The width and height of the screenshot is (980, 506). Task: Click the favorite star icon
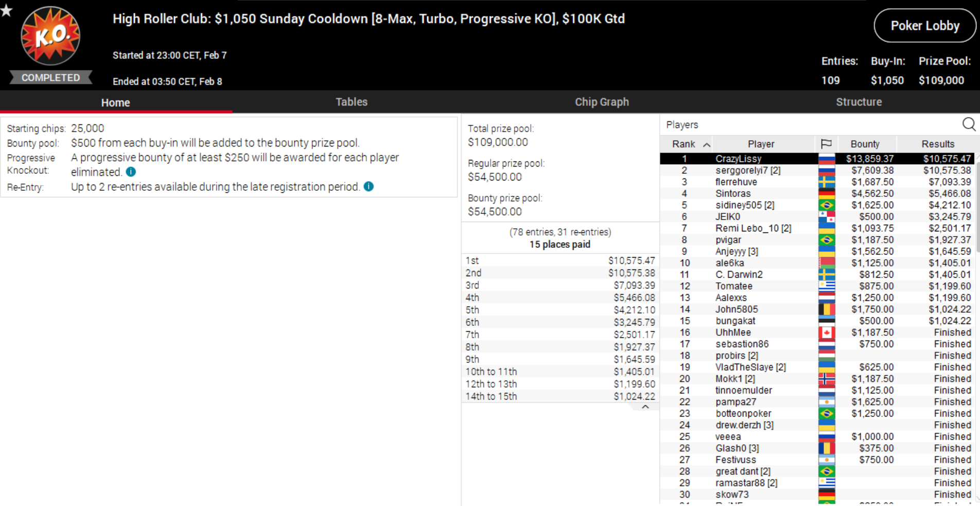tap(6, 9)
